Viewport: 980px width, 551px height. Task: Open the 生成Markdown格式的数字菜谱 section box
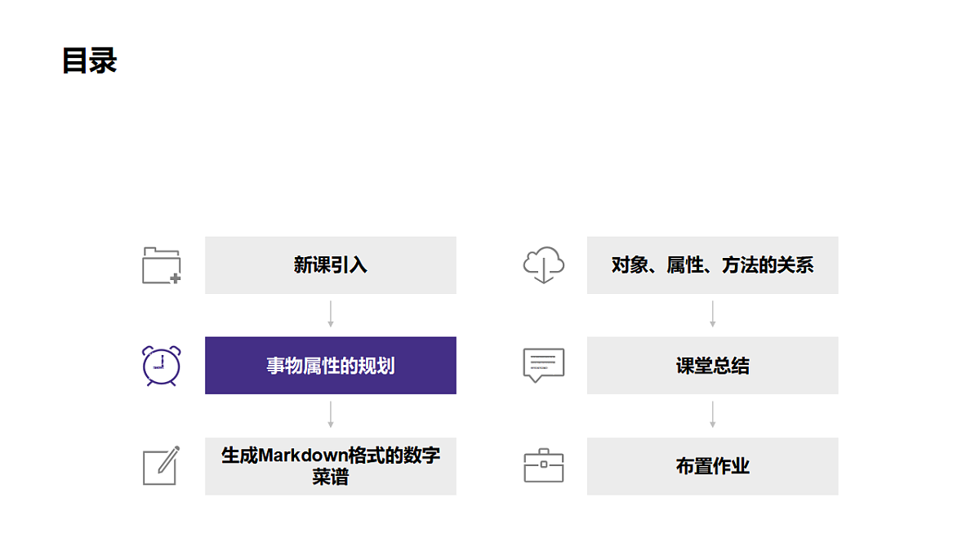pyautogui.click(x=331, y=466)
